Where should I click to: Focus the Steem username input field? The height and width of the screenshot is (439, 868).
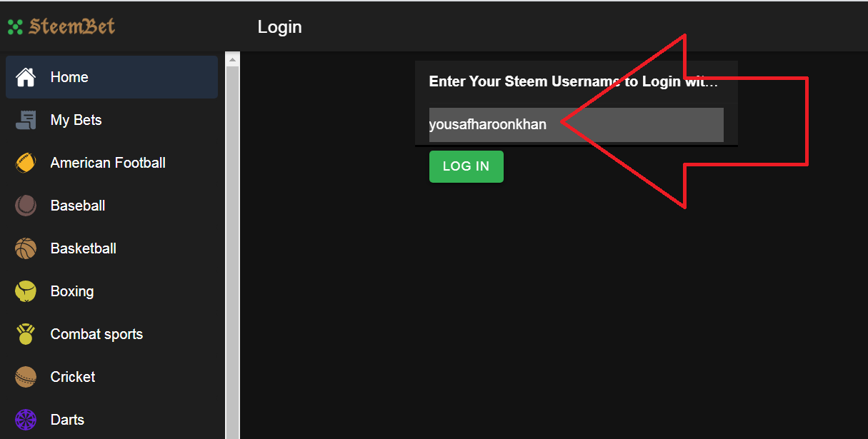577,125
